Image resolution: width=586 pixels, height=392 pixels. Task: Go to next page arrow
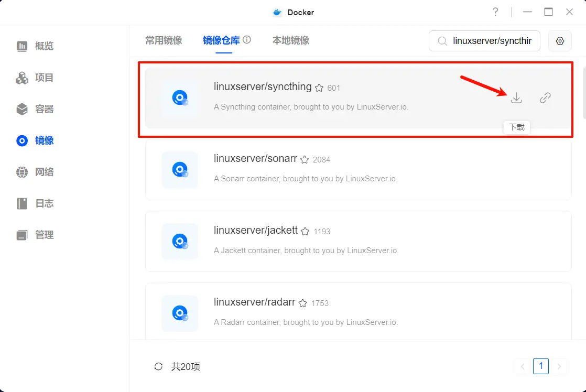pyautogui.click(x=559, y=366)
